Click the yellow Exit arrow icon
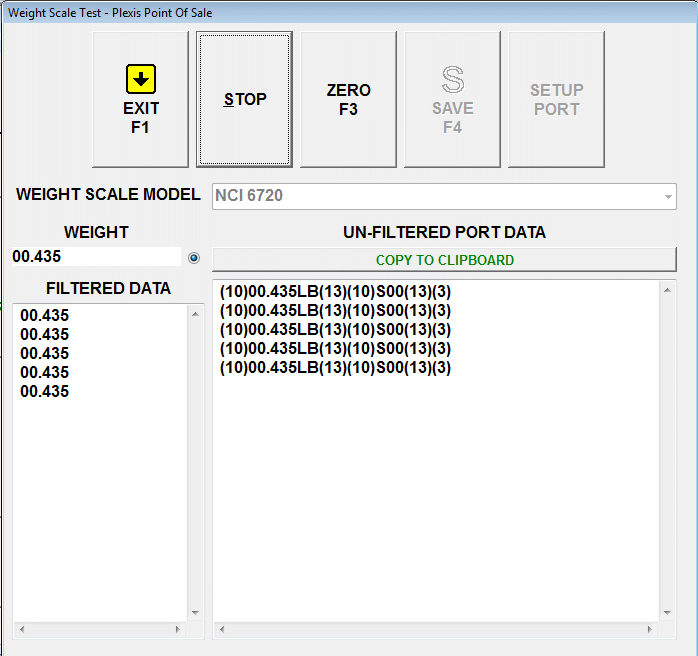The image size is (698, 656). [140, 80]
